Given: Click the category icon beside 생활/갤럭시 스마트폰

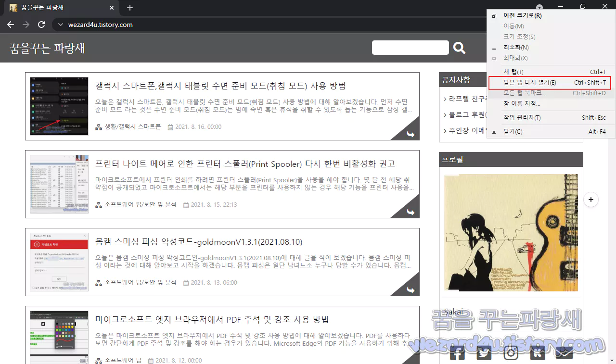Looking at the screenshot, I should click(99, 127).
